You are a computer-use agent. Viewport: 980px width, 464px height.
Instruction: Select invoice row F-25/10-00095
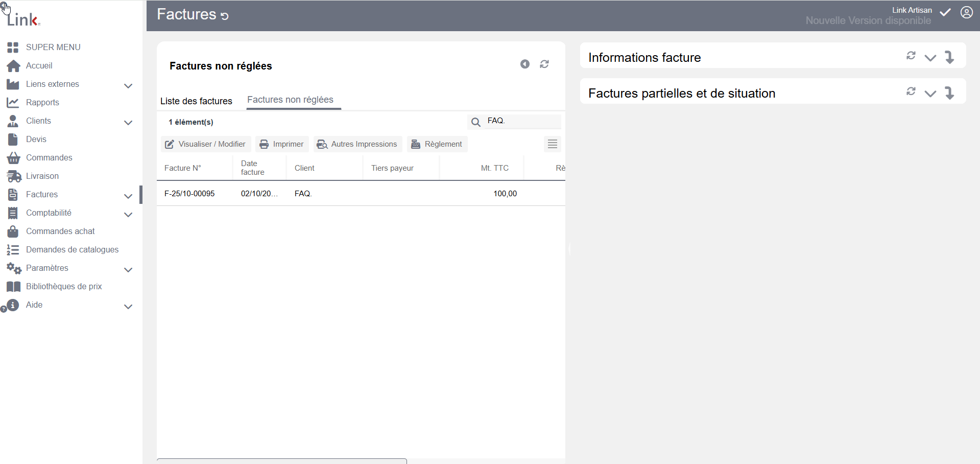point(361,194)
